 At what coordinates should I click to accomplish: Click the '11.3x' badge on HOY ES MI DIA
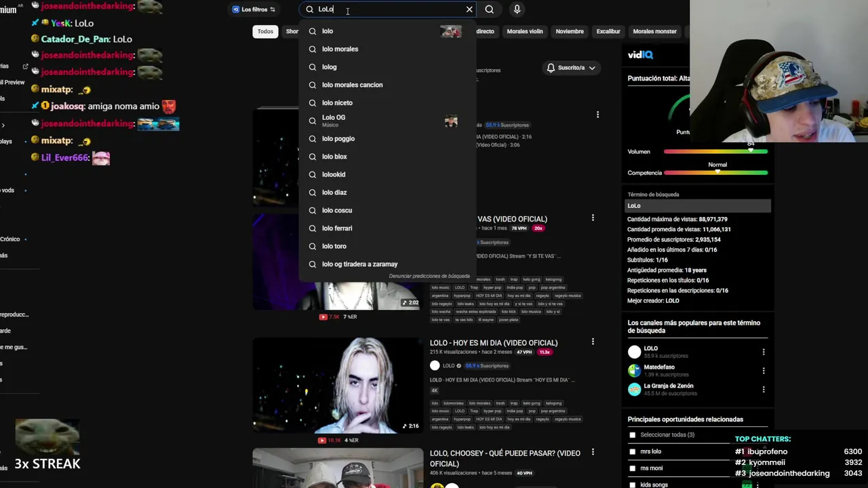[x=544, y=352]
